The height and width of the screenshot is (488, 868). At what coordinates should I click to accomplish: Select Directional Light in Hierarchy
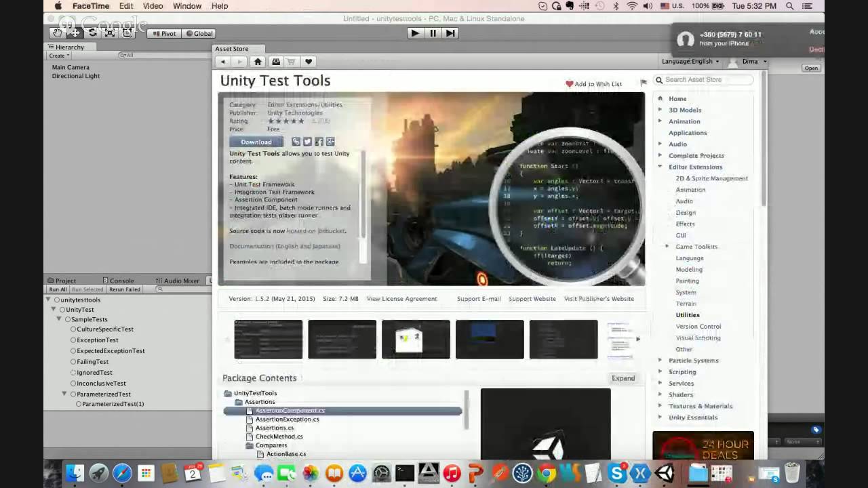[x=76, y=76]
